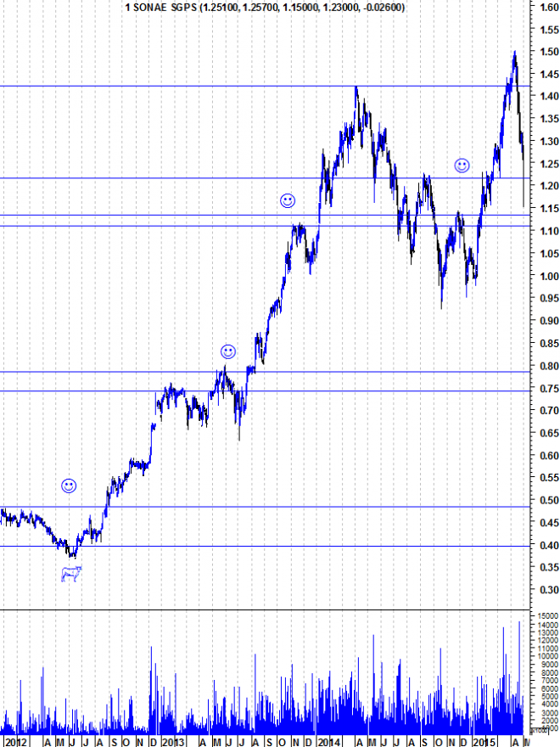Select the horizontal line just below 0.50
Screen dimensions: 560x747
pyautogui.click(x=265, y=507)
